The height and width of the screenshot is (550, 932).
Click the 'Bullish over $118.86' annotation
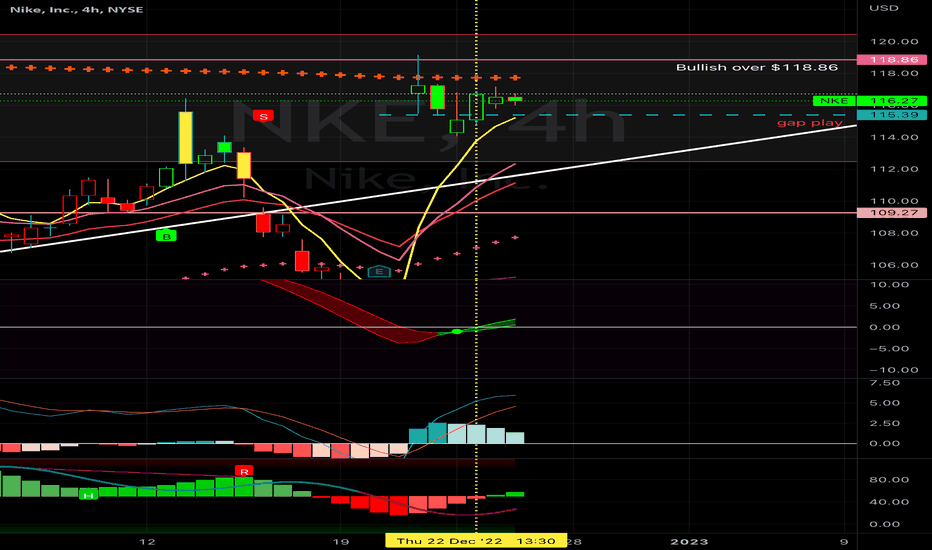click(x=757, y=67)
